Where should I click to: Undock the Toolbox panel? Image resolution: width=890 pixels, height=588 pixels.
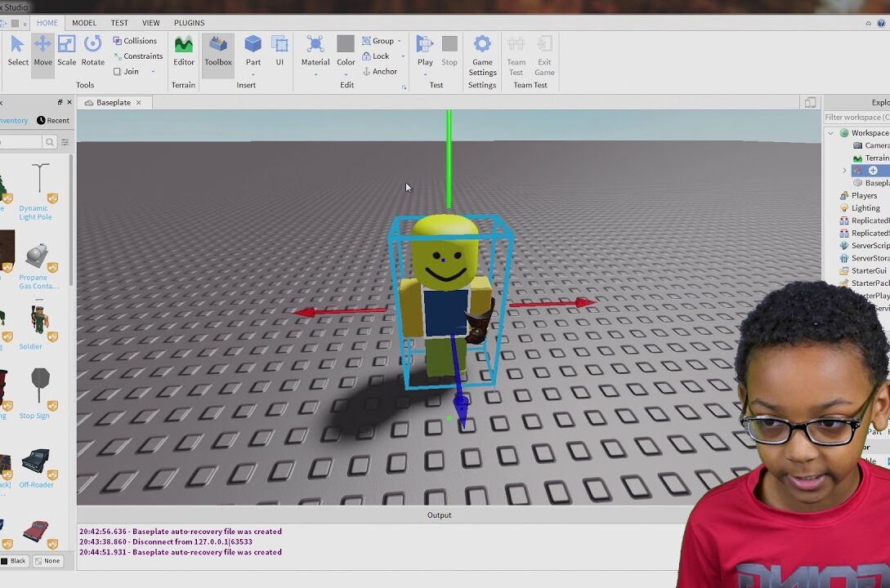point(60,102)
